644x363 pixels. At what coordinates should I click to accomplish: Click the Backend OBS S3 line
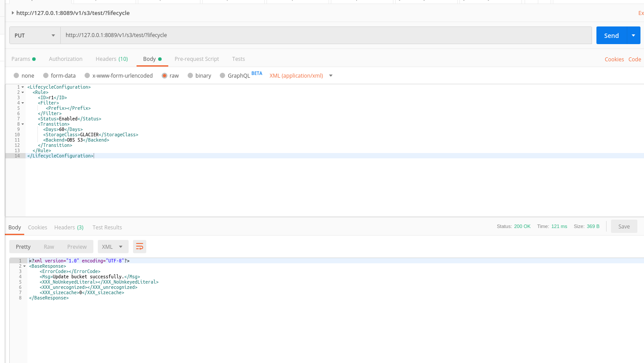[76, 140]
